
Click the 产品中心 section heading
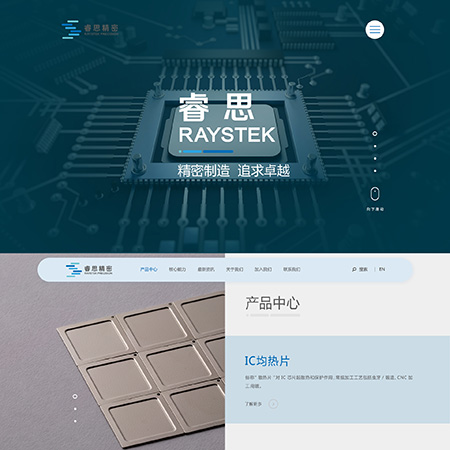click(272, 303)
